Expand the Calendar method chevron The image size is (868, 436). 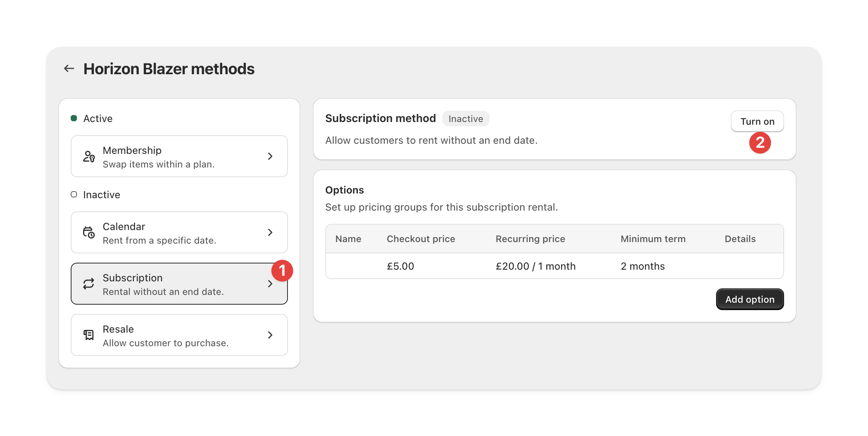pos(270,232)
